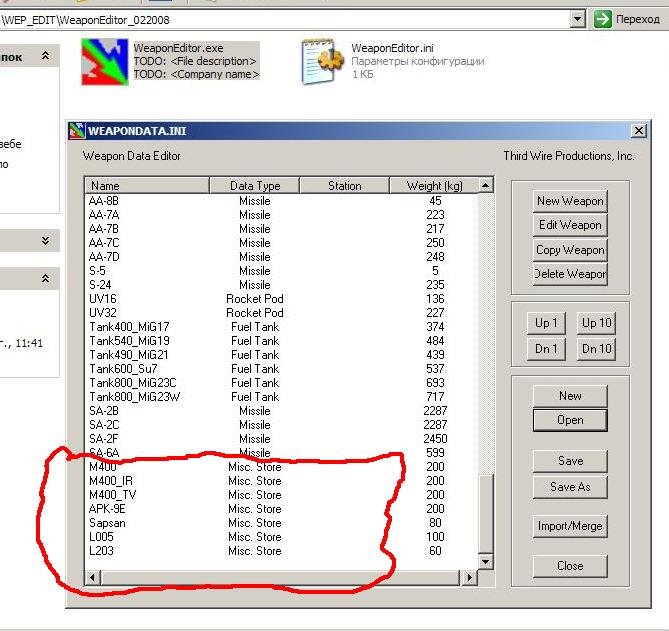Image resolution: width=669 pixels, height=631 pixels.
Task: Select the APK-9E entry
Action: click(281, 509)
